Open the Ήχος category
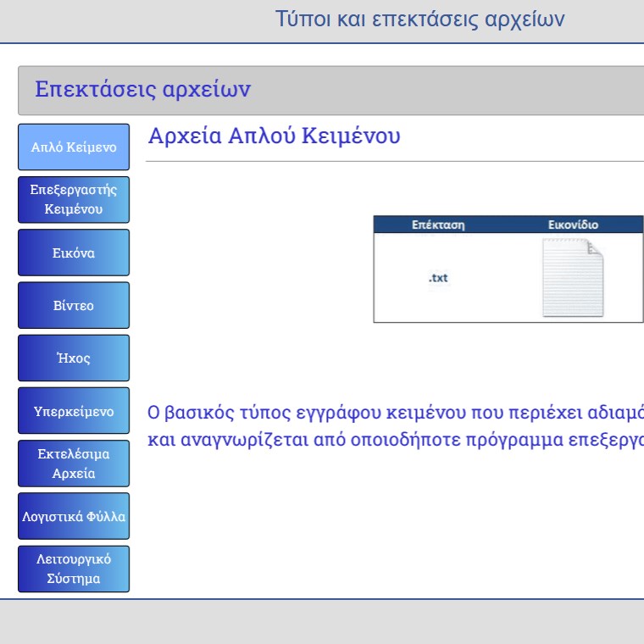This screenshot has height=644, width=644. [74, 358]
